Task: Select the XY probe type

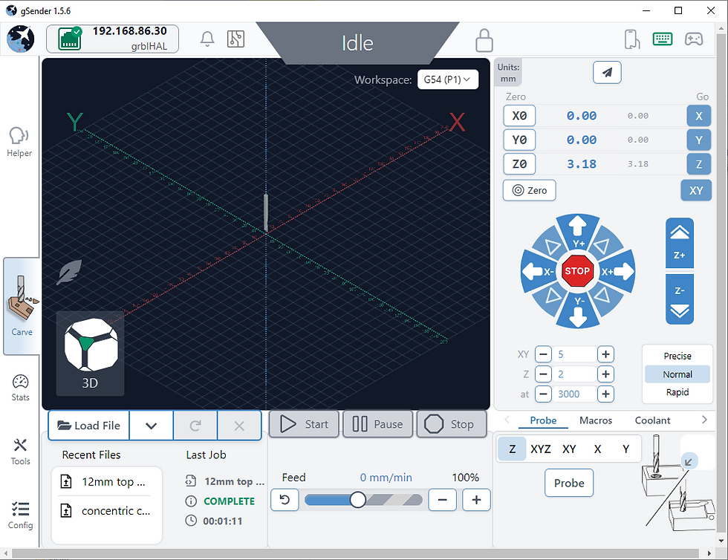Action: click(x=569, y=449)
